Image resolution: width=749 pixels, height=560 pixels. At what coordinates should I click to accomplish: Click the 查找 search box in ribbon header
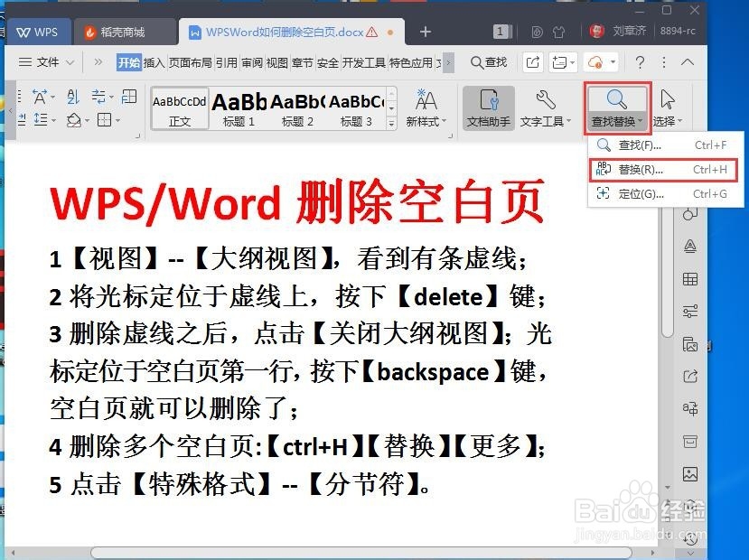[488, 62]
